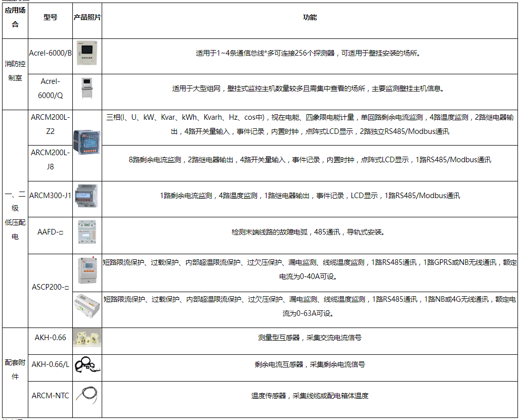Click the AKH-0.66/L residual current transformer image
Image resolution: width=520 pixels, height=420 pixels.
(87, 364)
